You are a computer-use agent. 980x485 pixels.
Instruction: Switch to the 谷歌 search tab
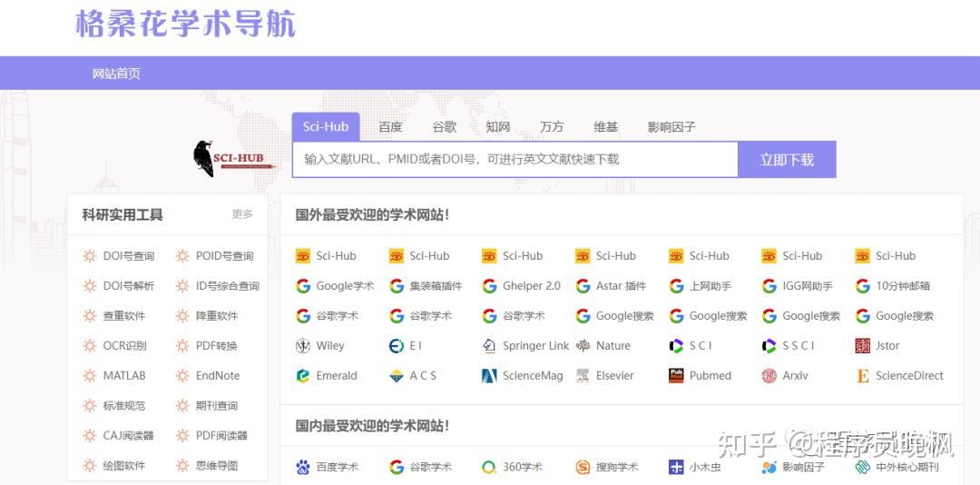445,127
